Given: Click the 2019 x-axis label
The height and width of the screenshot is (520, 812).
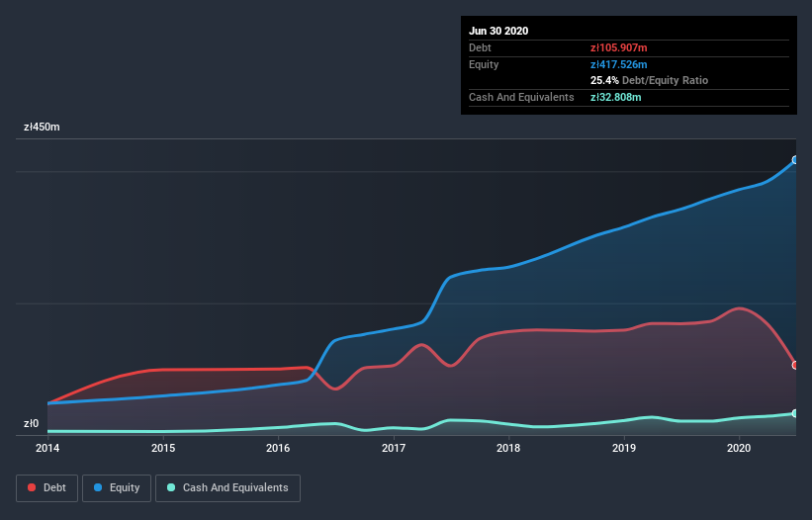Looking at the screenshot, I should click(x=624, y=448).
